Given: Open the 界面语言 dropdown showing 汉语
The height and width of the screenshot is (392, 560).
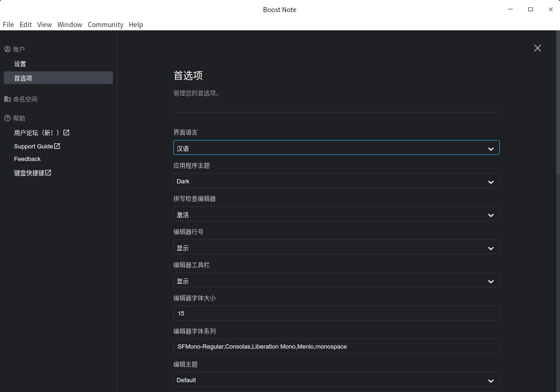Looking at the screenshot, I should coord(336,148).
